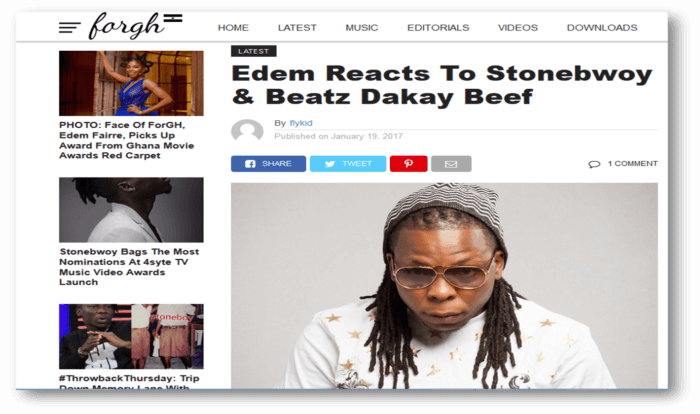Open the VIDEOS navigation item
The height and width of the screenshot is (414, 700).
click(x=518, y=28)
